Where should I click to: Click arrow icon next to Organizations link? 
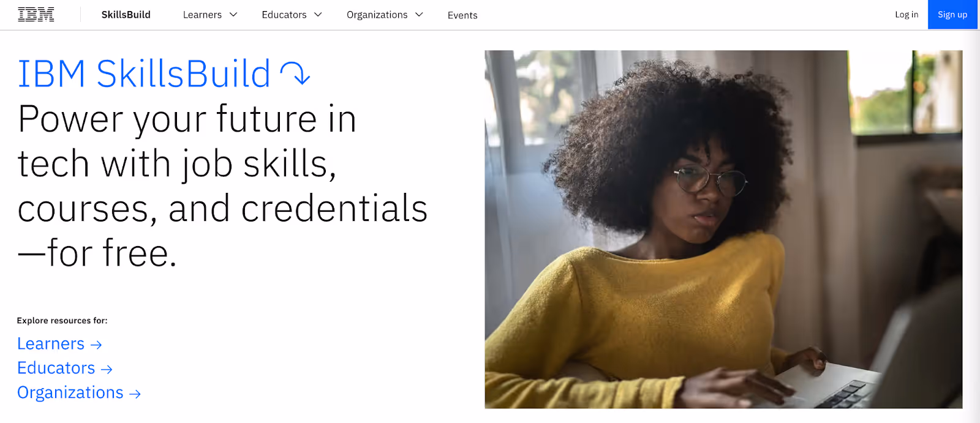tap(135, 394)
